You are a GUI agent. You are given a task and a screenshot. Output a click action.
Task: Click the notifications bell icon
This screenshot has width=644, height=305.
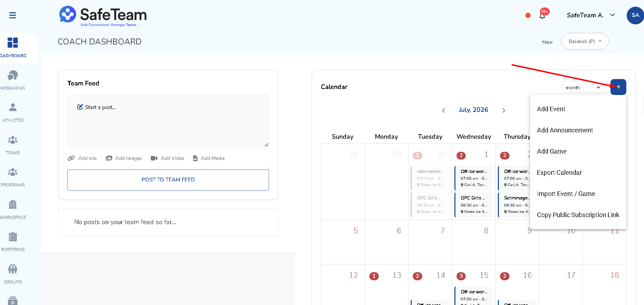[542, 15]
